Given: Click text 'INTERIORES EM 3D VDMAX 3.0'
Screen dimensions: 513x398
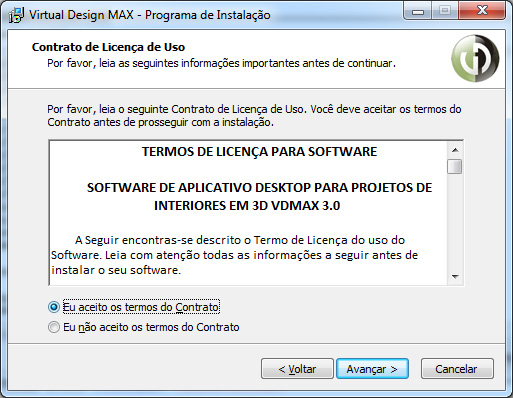Looking at the screenshot, I should tap(247, 206).
